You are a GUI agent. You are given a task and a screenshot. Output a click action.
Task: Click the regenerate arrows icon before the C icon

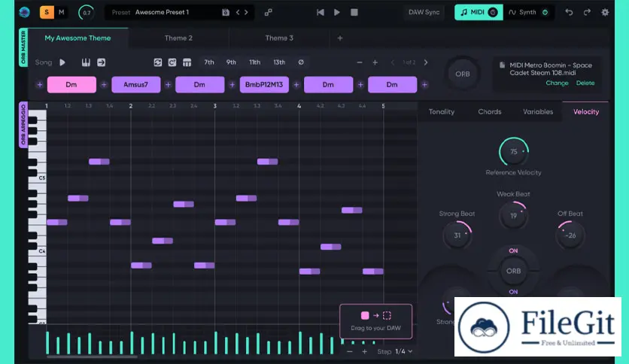[158, 62]
